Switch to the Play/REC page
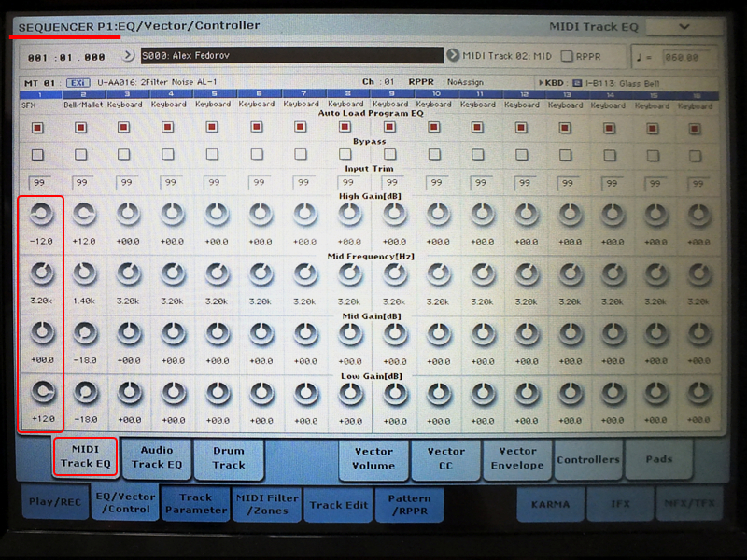747x560 pixels. click(x=55, y=501)
